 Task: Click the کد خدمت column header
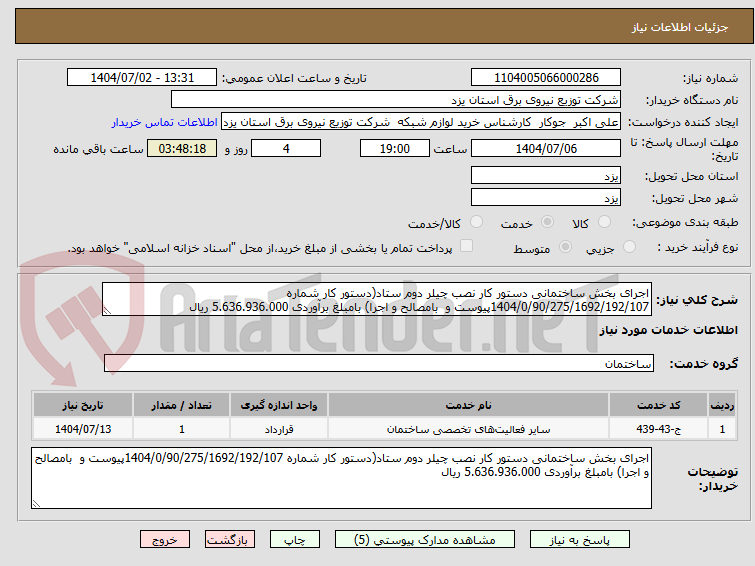click(658, 405)
